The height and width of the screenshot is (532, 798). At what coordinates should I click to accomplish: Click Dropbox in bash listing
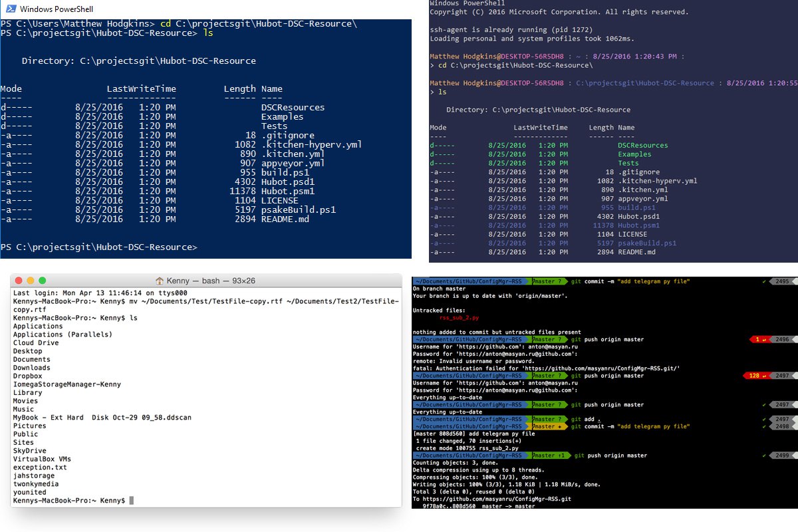27,376
